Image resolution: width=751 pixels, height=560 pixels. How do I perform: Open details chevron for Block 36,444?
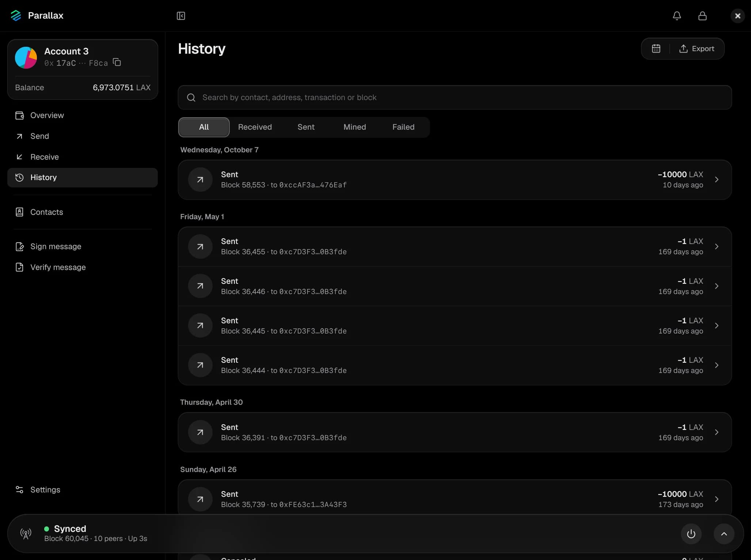tap(717, 365)
